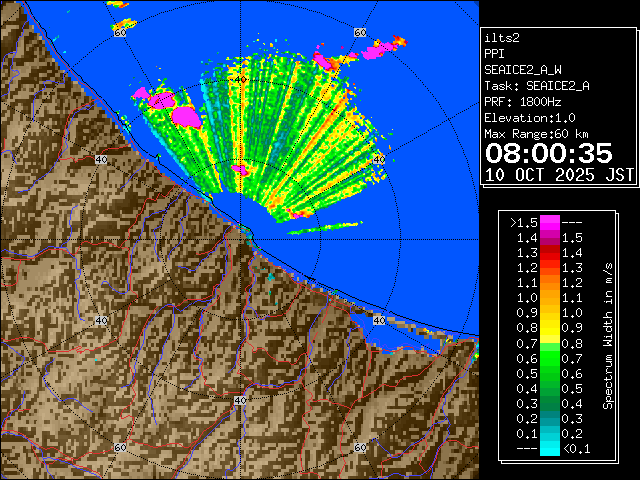Select the "10 OCT 2025 JST" date text
This screenshot has width=640, height=480.
pos(559,174)
